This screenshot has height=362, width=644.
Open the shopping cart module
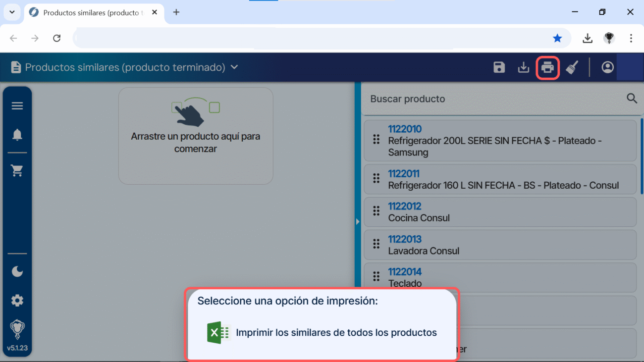[17, 171]
